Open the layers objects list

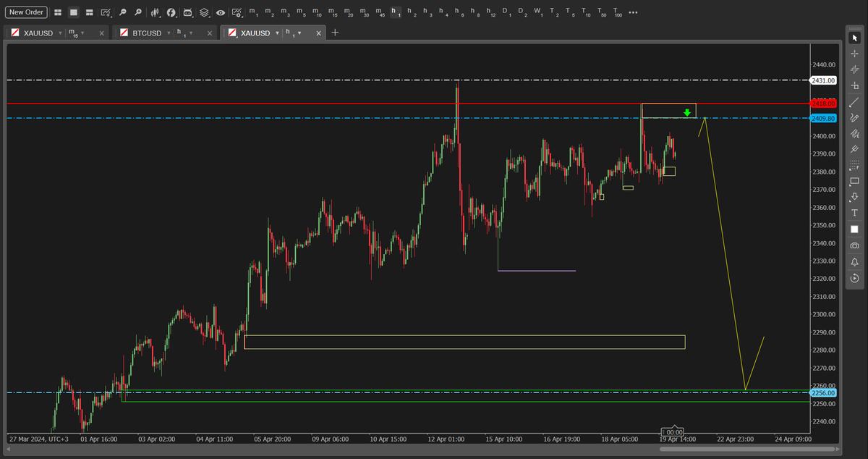pyautogui.click(x=204, y=12)
